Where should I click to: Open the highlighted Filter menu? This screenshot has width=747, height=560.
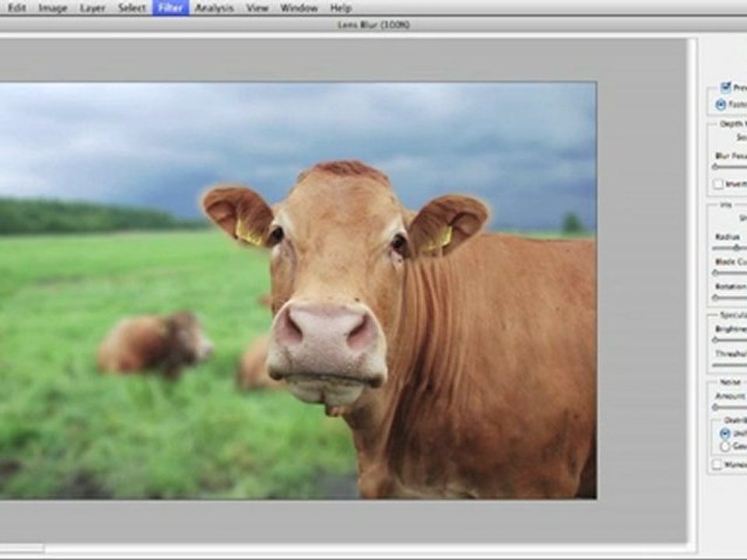[x=170, y=8]
